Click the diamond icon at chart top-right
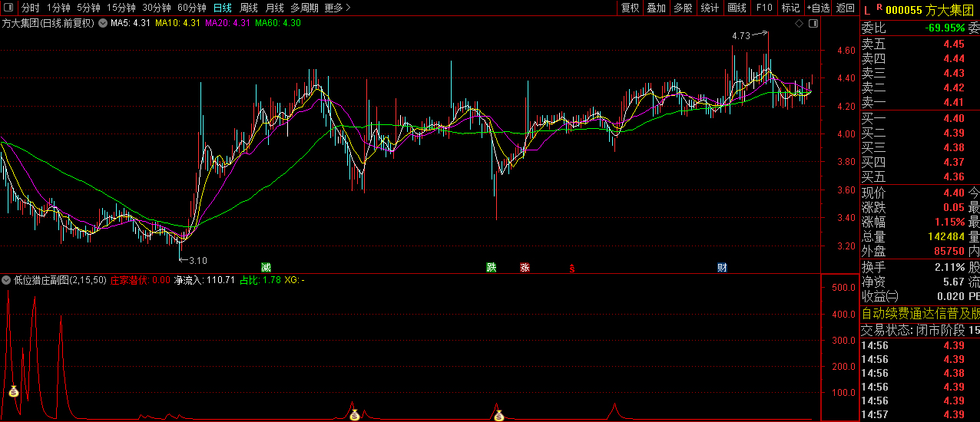The image size is (980, 422). point(800,24)
